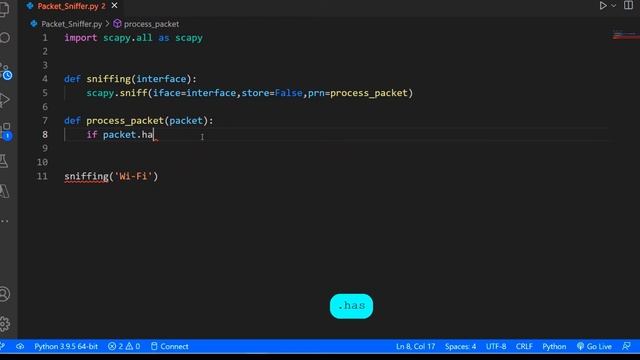Click the 'Wi-Fi' string on line 11

[x=133, y=176]
